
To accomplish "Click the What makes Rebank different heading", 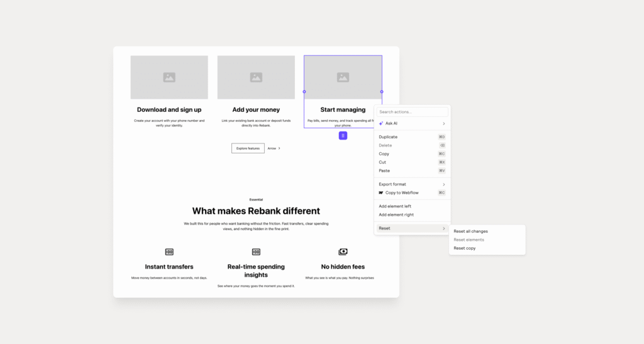I will click(x=256, y=211).
